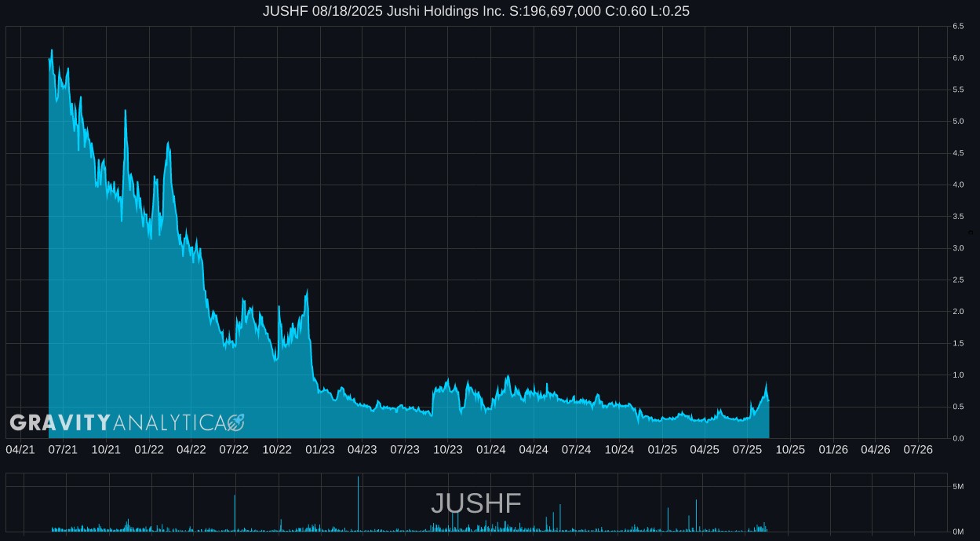Click the 04/23 date axis label

point(362,449)
